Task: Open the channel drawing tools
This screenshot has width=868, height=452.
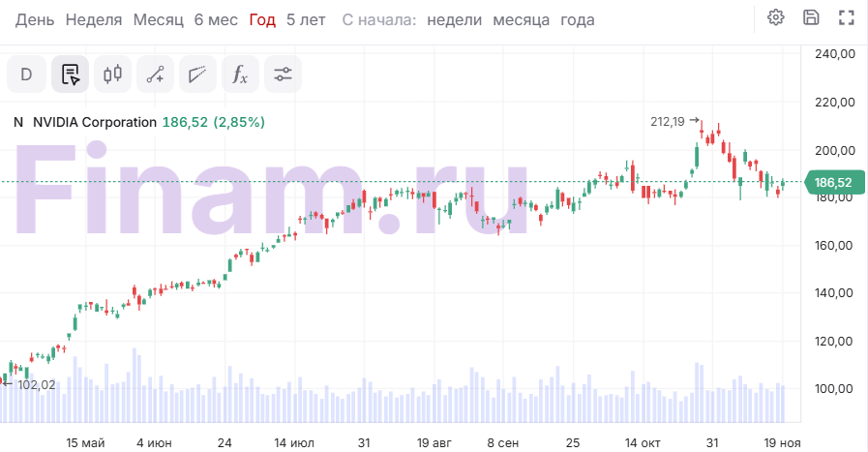Action: coord(197,74)
